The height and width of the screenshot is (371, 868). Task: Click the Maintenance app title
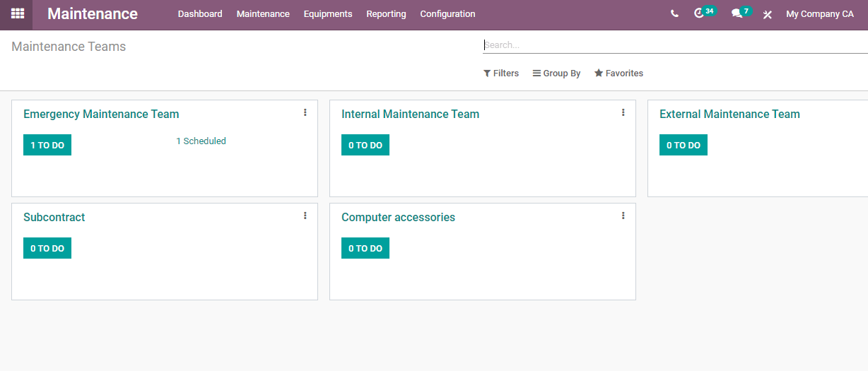93,13
